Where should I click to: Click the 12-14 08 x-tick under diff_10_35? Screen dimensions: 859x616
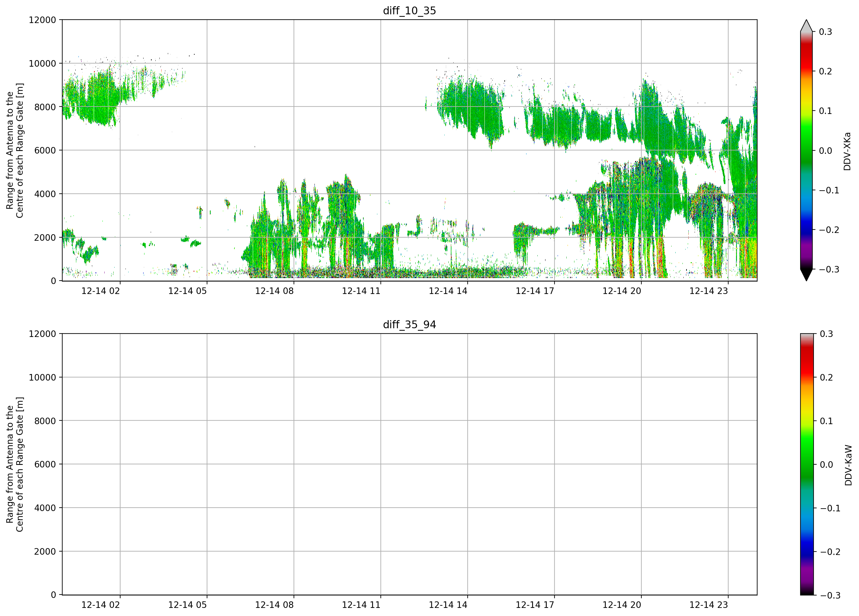coord(274,291)
